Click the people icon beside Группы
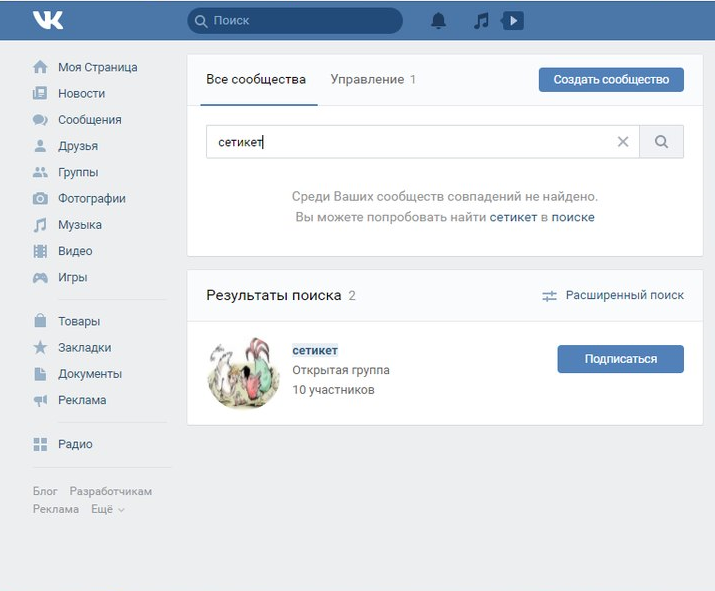This screenshot has width=715, height=591. click(x=40, y=172)
